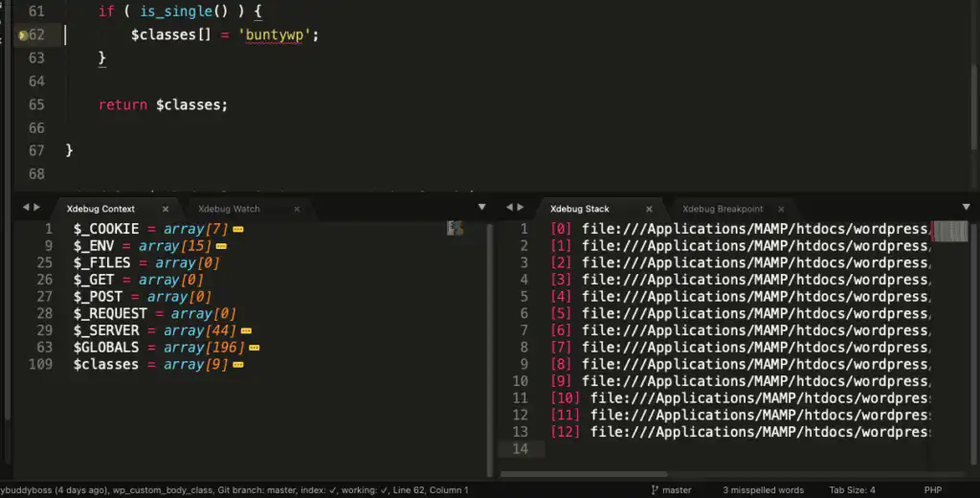Close the Xdebug Breakpoint tab

click(x=781, y=209)
